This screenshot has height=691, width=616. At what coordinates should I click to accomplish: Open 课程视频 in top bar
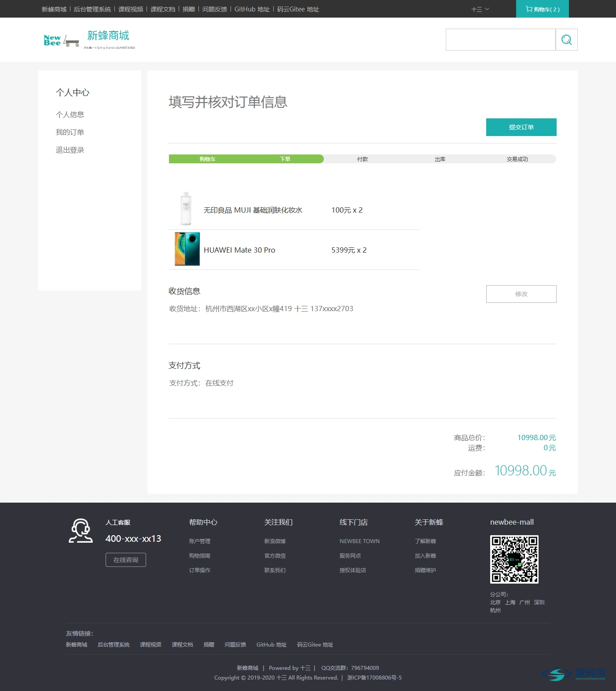click(131, 9)
